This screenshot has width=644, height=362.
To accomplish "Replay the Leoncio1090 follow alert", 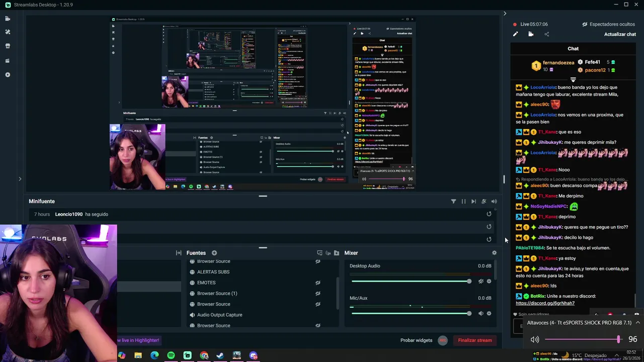I will click(x=489, y=214).
